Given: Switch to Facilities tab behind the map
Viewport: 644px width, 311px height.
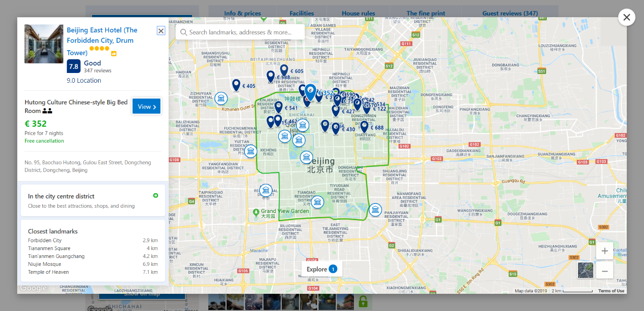Looking at the screenshot, I should click(x=301, y=13).
